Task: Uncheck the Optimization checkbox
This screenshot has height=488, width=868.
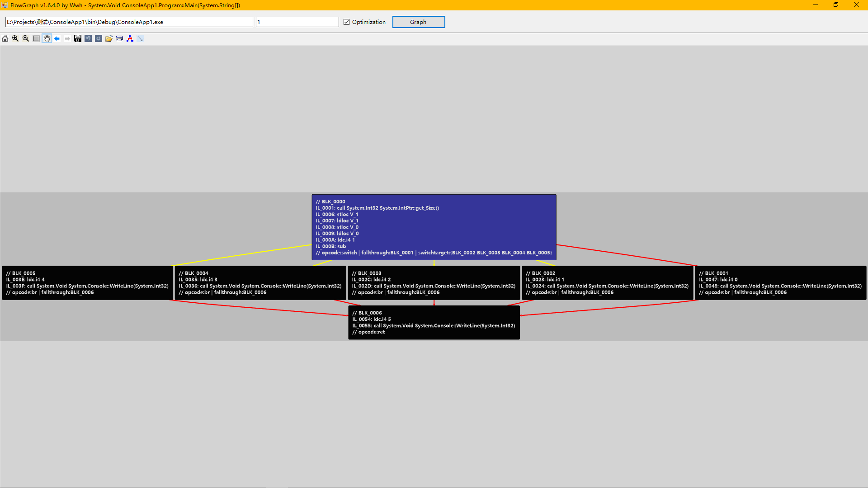Action: 347,22
